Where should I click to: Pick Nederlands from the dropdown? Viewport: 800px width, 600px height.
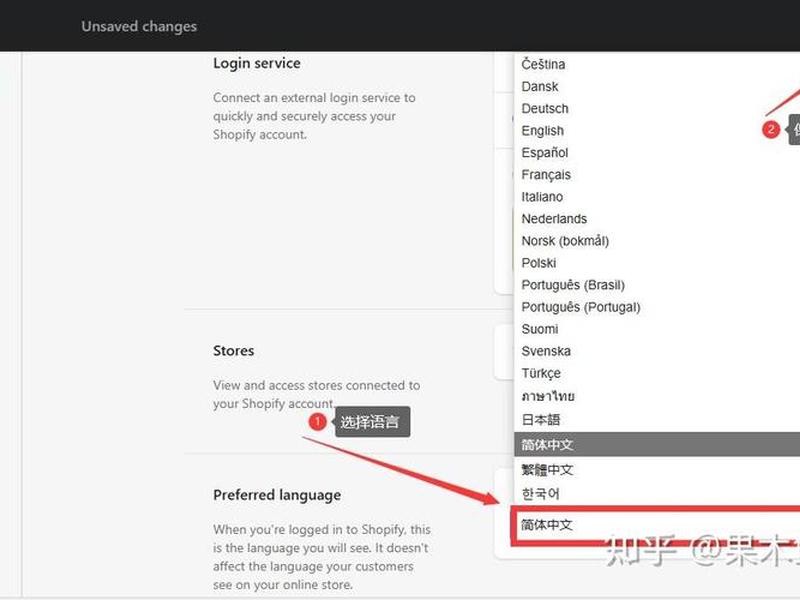657,219
